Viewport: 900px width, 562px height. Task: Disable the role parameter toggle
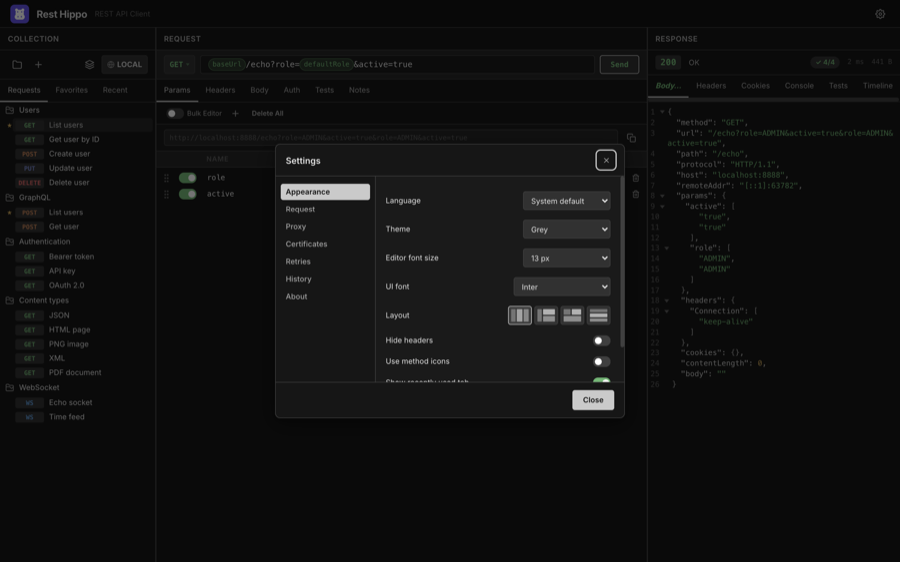(x=188, y=178)
